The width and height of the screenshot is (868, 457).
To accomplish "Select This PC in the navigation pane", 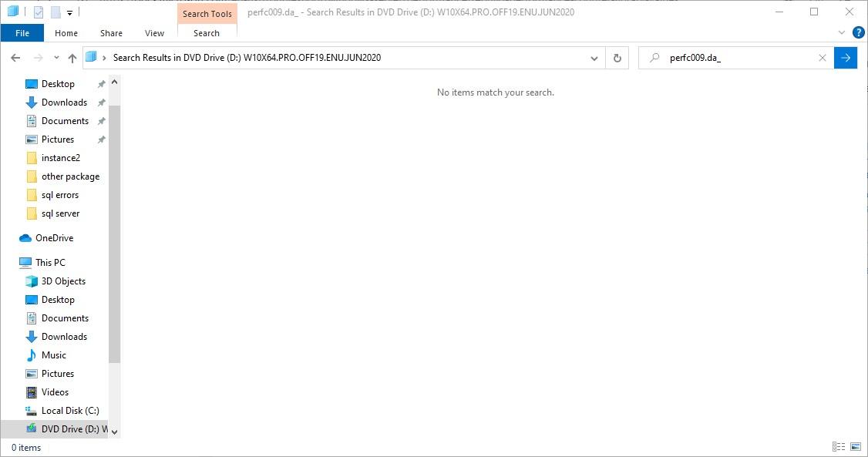I will pyautogui.click(x=50, y=262).
